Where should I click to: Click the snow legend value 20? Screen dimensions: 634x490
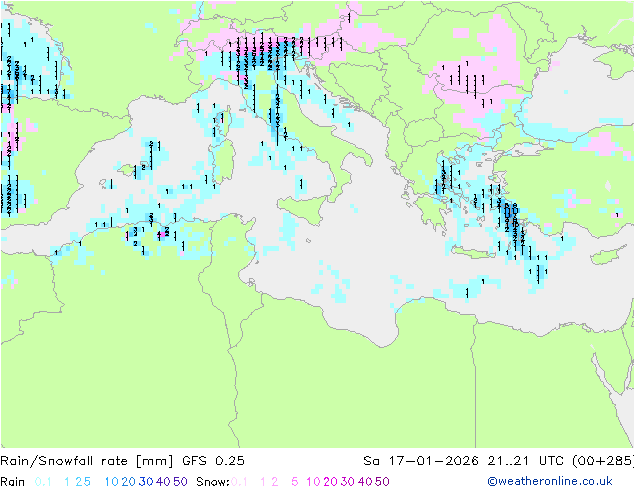(330, 482)
